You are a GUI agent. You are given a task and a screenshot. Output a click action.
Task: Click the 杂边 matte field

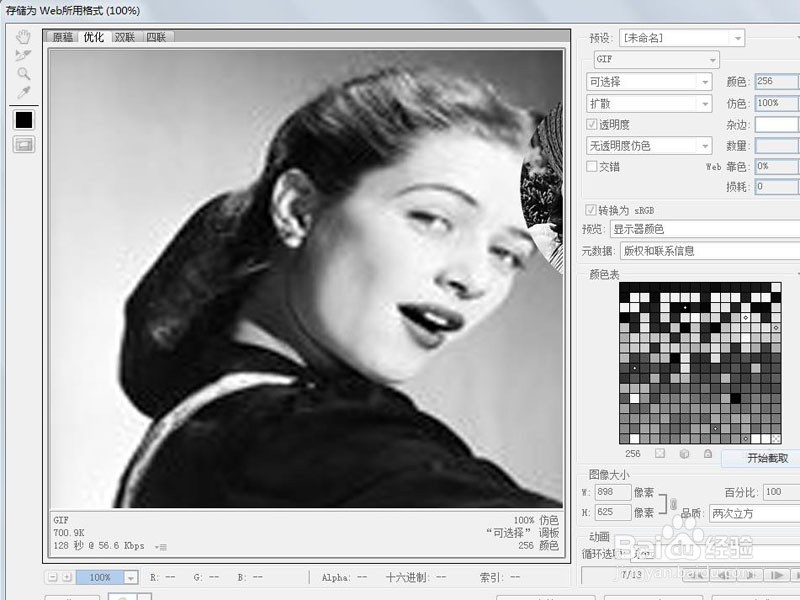tap(777, 124)
